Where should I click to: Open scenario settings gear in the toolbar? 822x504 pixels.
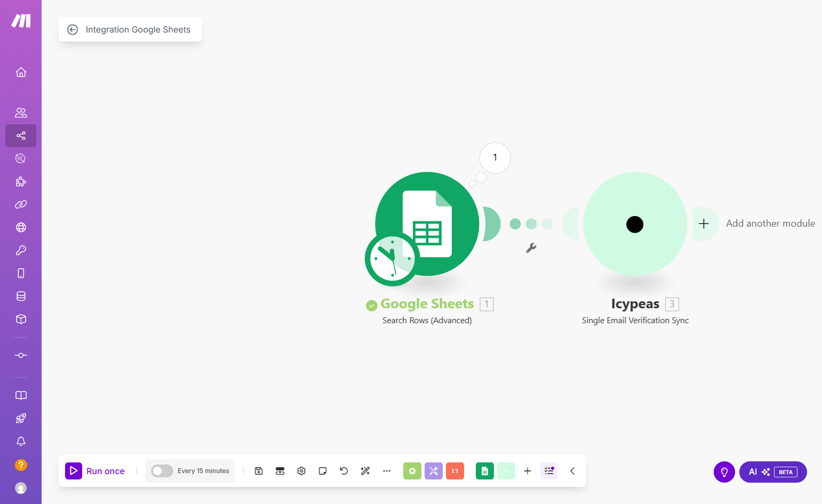tap(301, 471)
